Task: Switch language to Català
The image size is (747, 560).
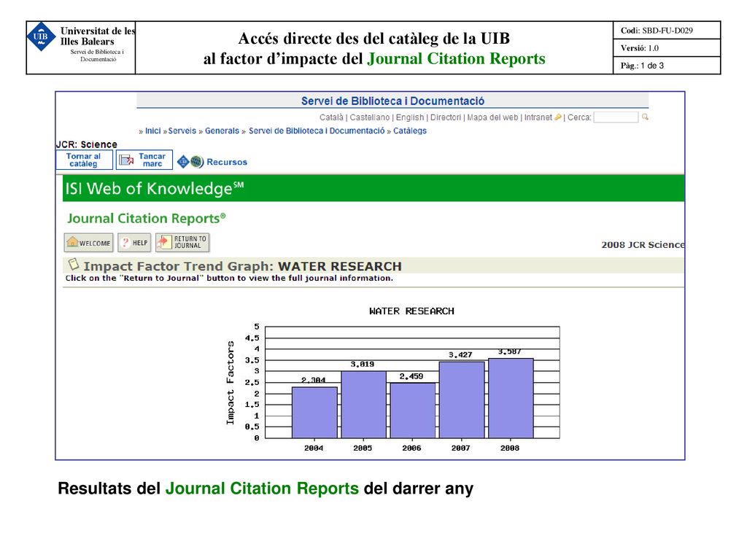Action: (x=331, y=117)
